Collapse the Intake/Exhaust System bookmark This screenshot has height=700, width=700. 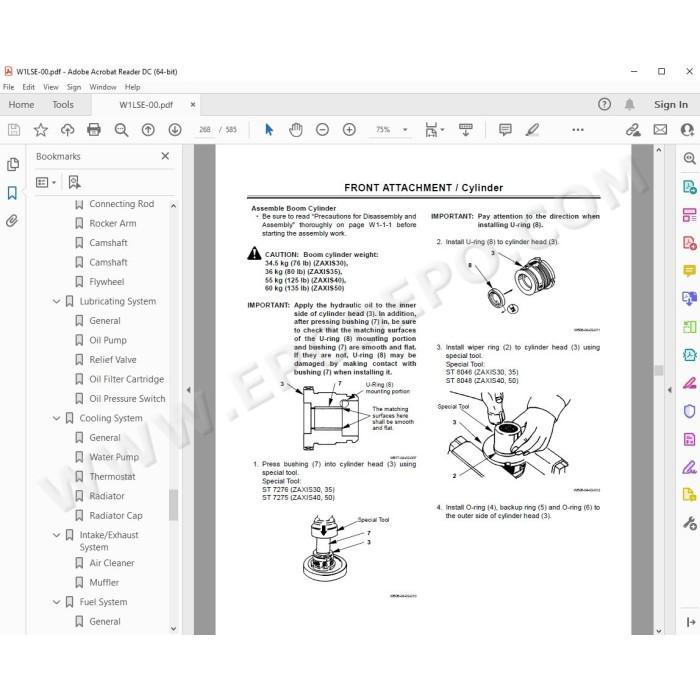[57, 535]
